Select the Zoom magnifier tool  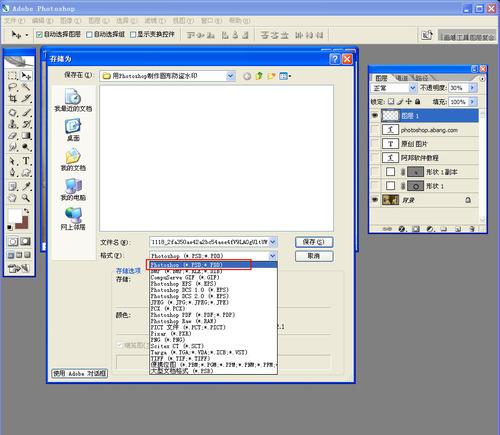tap(26, 198)
